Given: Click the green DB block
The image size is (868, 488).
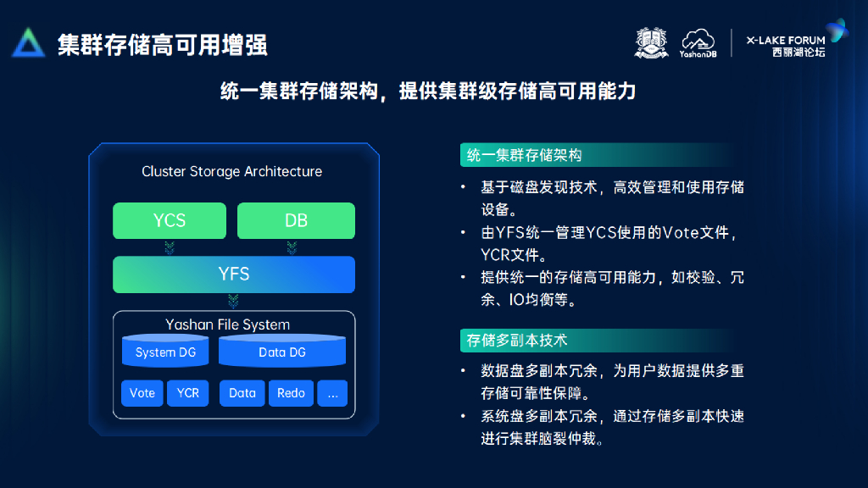Looking at the screenshot, I should pos(296,220).
